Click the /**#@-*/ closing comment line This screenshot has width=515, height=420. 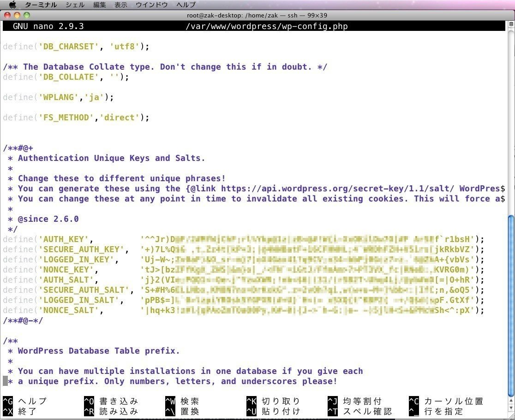coord(23,321)
